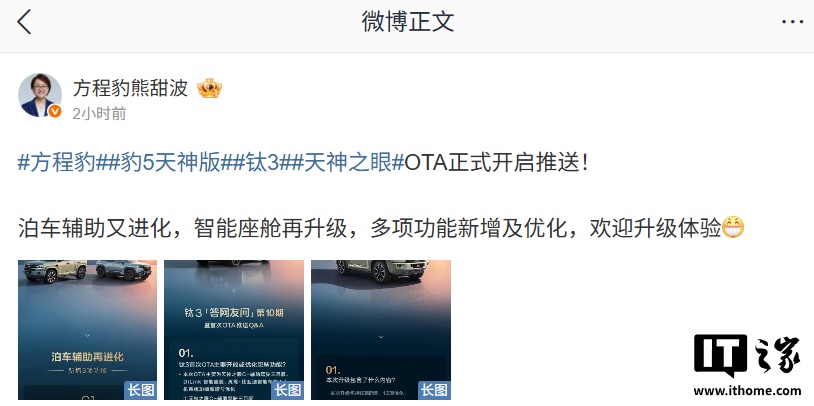Click the 2小时前 timestamp

(99, 113)
